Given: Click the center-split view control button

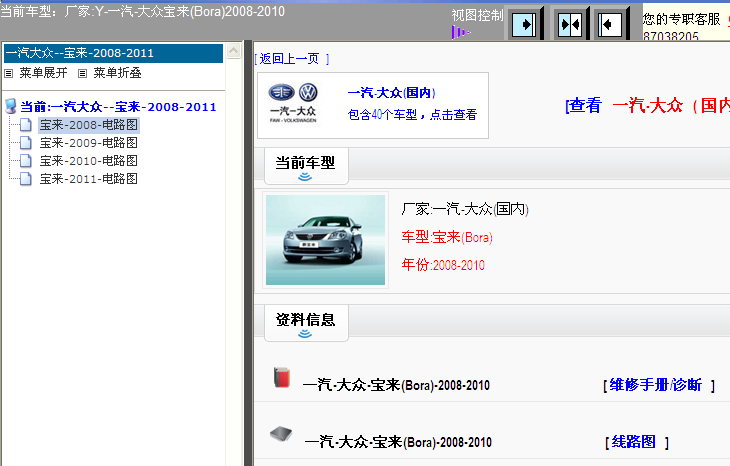Looking at the screenshot, I should (570, 24).
